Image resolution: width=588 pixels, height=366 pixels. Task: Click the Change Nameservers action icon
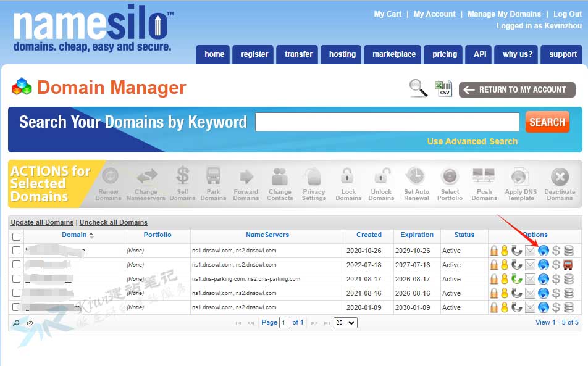coord(146,176)
